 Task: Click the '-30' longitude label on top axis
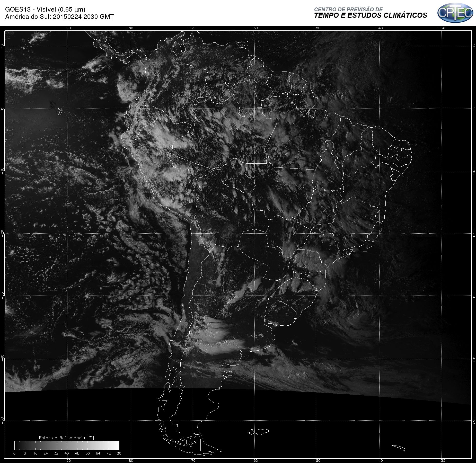(x=442, y=28)
